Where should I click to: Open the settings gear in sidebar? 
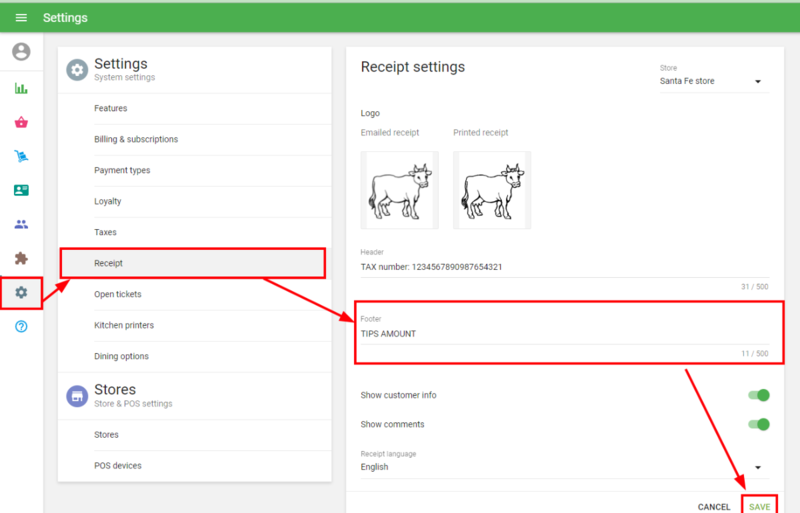pos(21,292)
